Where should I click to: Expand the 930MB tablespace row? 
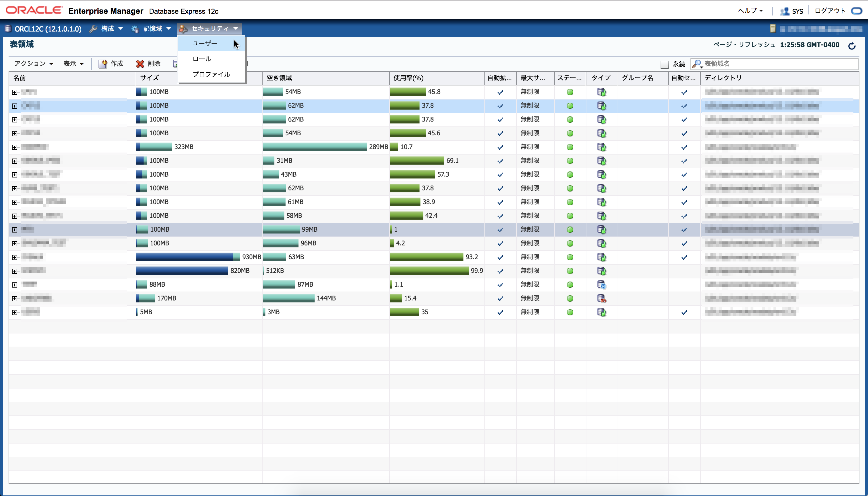pos(15,257)
